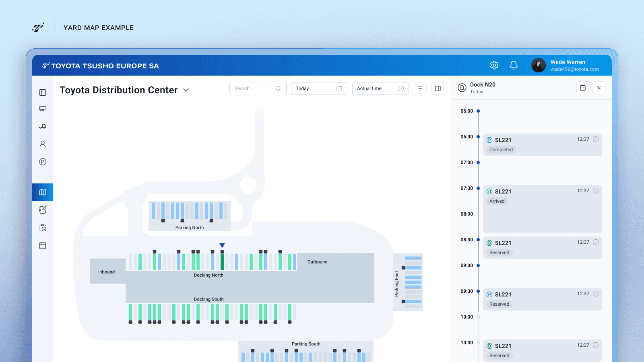Click Docking North label

point(208,275)
